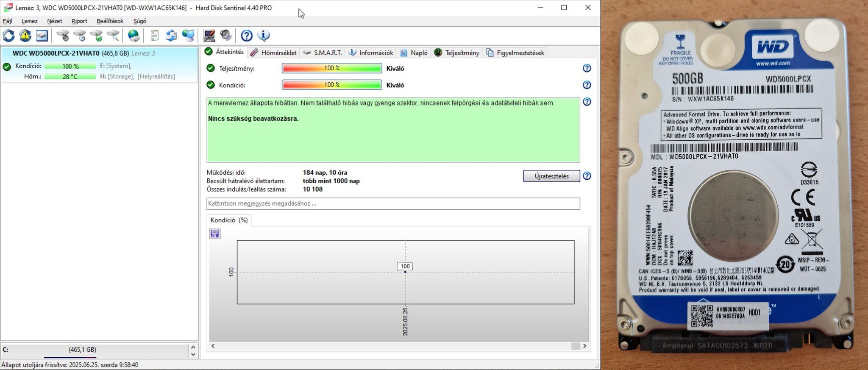Select the Kondíció (%) graph tab

point(229,220)
